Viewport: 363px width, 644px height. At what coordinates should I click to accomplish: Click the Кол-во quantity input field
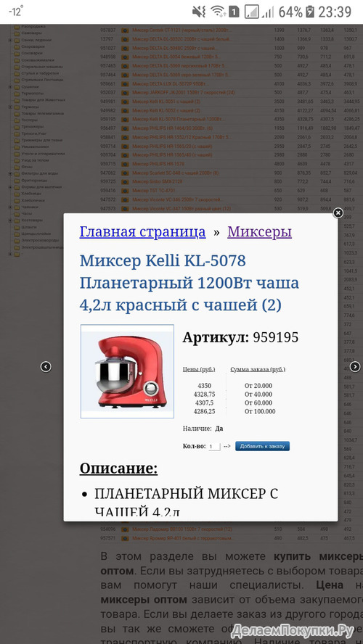click(x=214, y=447)
